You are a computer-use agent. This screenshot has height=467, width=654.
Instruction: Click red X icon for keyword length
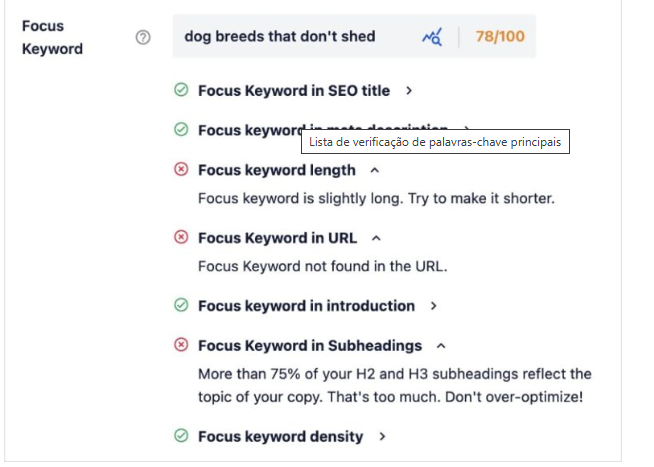(181, 170)
